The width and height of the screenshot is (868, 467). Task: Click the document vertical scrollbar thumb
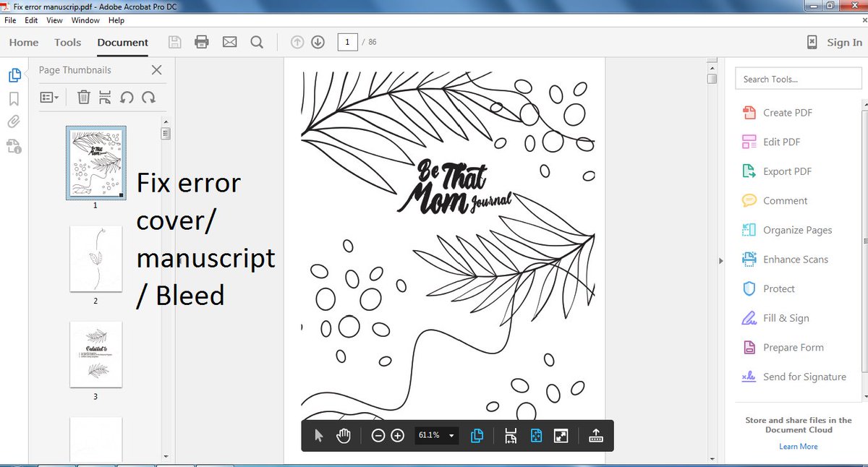click(x=712, y=78)
